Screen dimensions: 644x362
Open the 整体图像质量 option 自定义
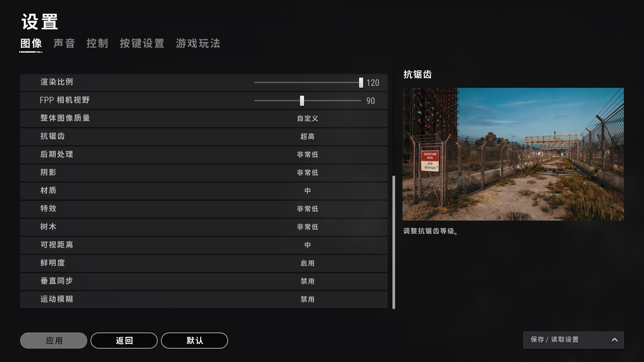tap(308, 119)
